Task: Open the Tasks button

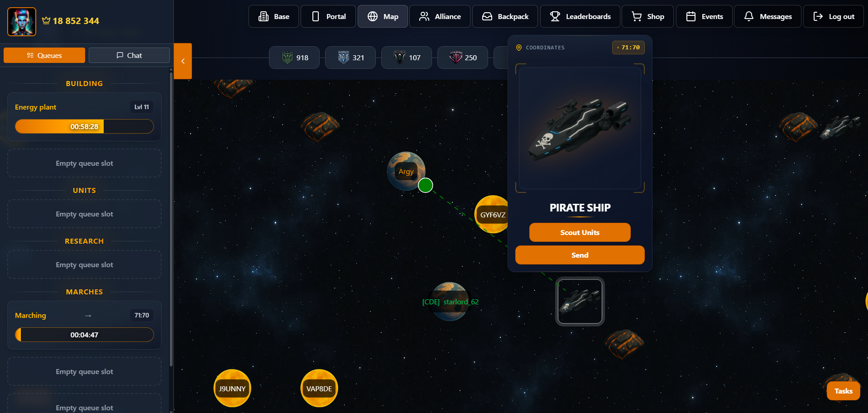Action: (x=843, y=391)
